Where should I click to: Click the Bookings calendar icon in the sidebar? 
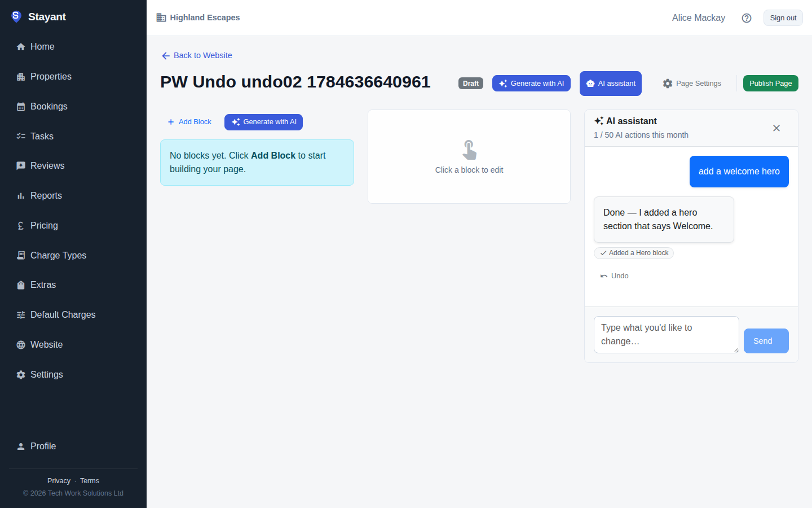[x=21, y=107]
